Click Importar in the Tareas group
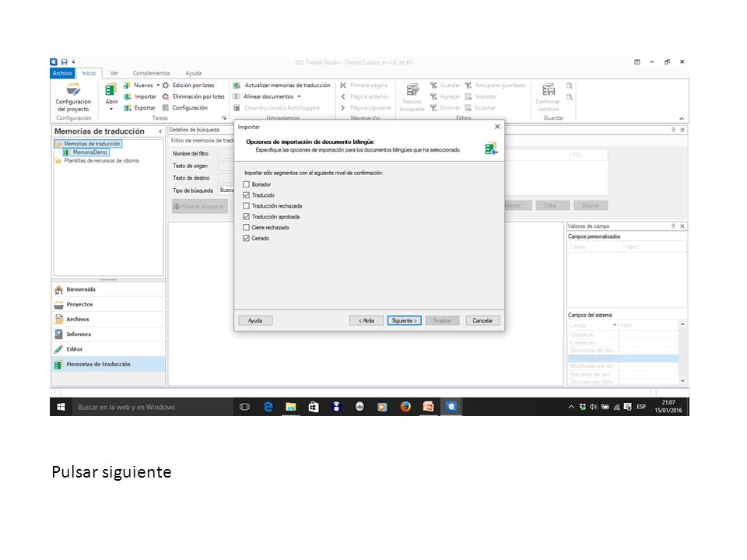This screenshot has height=560, width=747. (x=140, y=96)
